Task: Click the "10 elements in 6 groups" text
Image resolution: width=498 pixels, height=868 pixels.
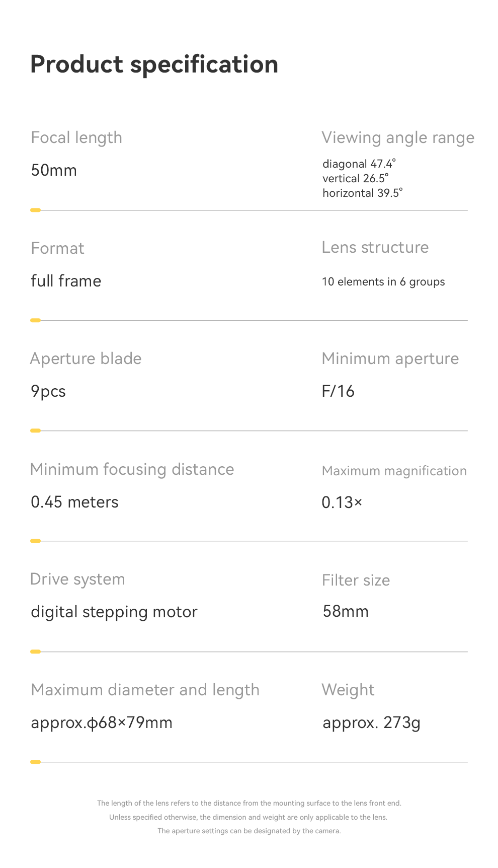Action: tap(383, 281)
